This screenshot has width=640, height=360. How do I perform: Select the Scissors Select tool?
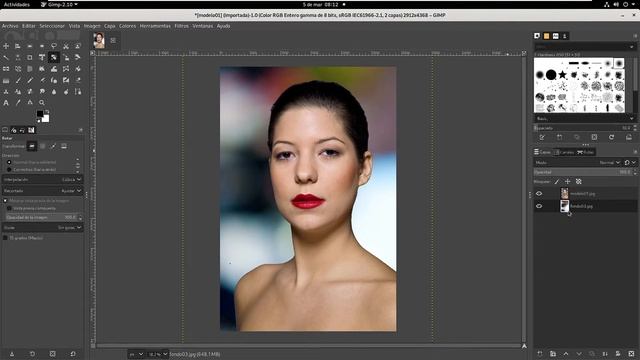(66, 46)
